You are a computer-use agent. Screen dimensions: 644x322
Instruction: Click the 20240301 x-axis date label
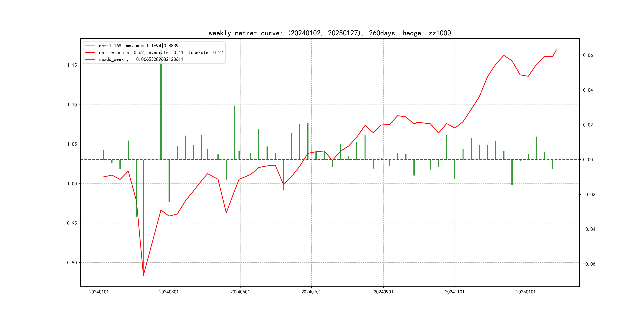(x=169, y=292)
